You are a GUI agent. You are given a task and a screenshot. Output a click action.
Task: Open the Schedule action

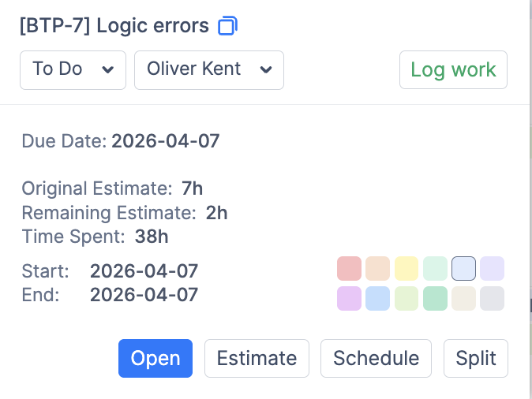pos(376,358)
